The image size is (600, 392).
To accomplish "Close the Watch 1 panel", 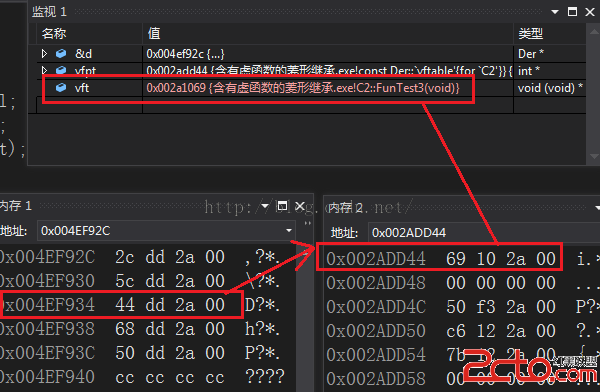I will pyautogui.click(x=590, y=12).
